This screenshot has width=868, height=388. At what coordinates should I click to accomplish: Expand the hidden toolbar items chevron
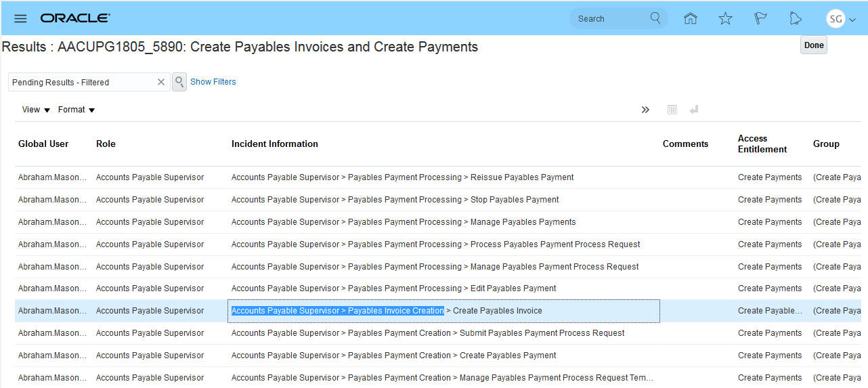645,110
